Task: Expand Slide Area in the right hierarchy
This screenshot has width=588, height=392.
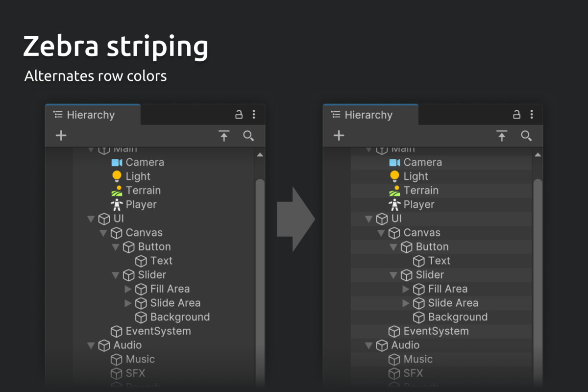Action: 406,303
